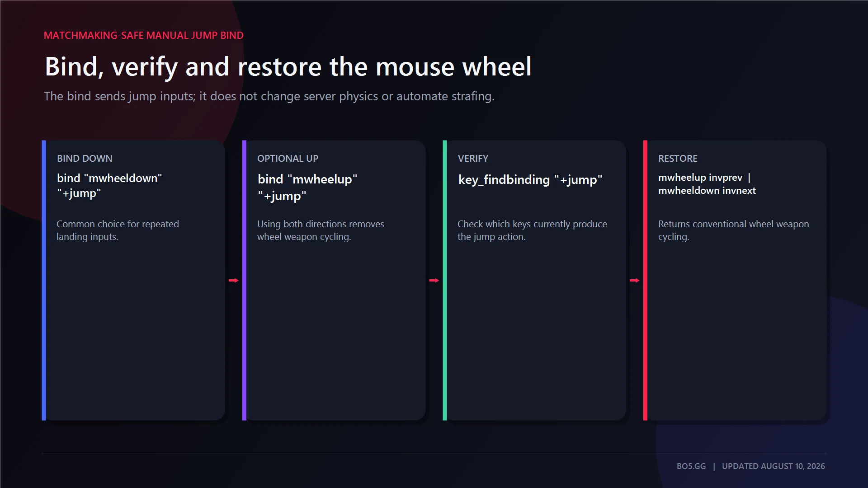Click the "UPDATED AUGUST 10, 2026" footer text
This screenshot has height=488, width=868.
click(x=774, y=466)
